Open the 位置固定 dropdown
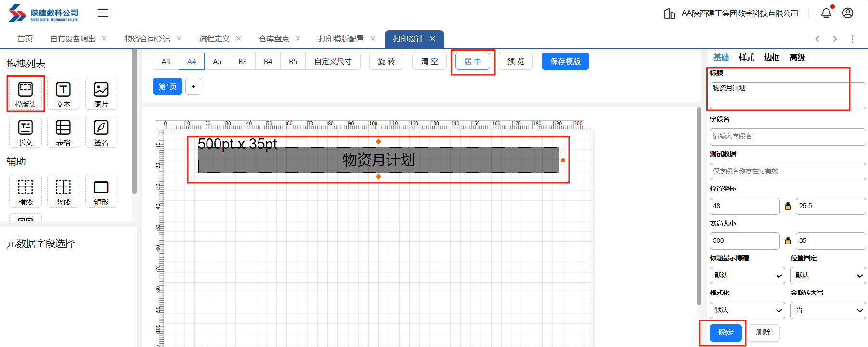The width and height of the screenshot is (868, 347). tap(828, 276)
